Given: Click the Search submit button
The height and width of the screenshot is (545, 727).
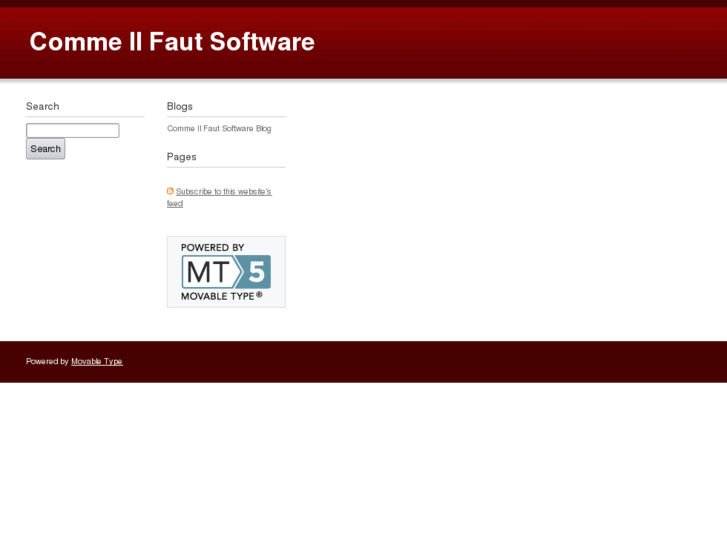Looking at the screenshot, I should [45, 149].
